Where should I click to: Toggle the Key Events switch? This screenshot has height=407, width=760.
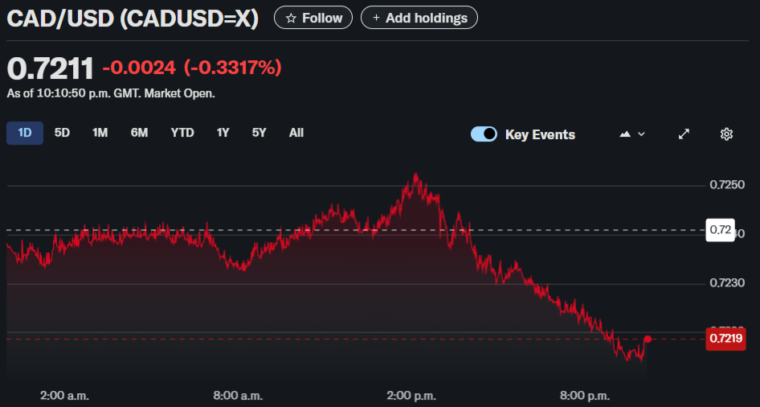click(x=484, y=134)
